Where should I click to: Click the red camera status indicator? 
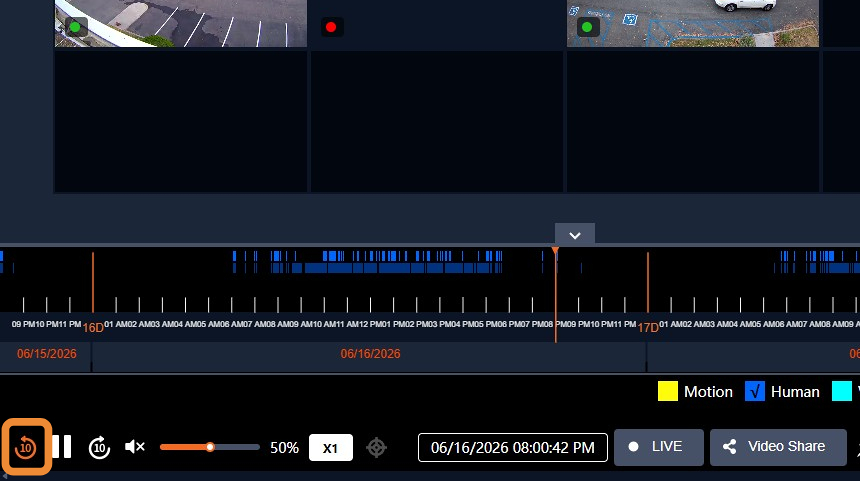[x=331, y=27]
